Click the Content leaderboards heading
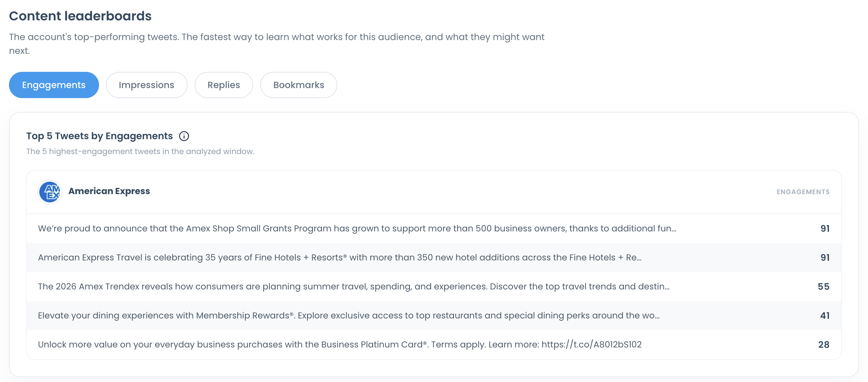The height and width of the screenshot is (382, 868). (80, 16)
